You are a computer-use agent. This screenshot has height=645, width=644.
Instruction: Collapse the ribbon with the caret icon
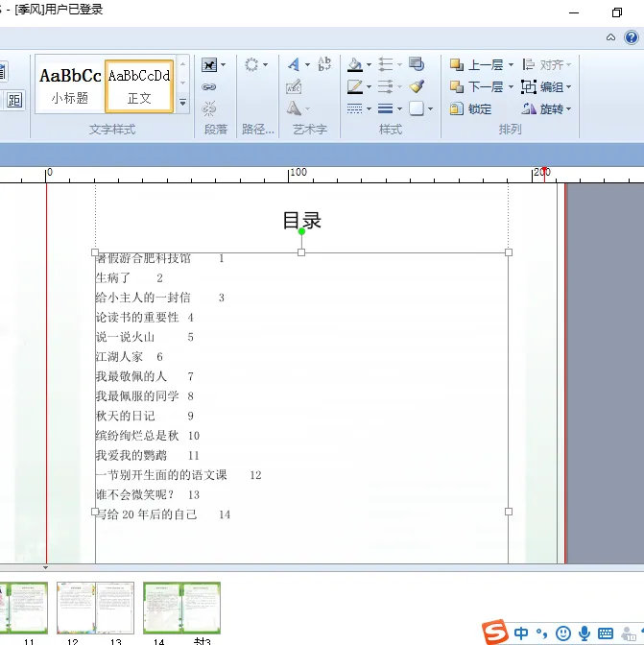tap(610, 37)
